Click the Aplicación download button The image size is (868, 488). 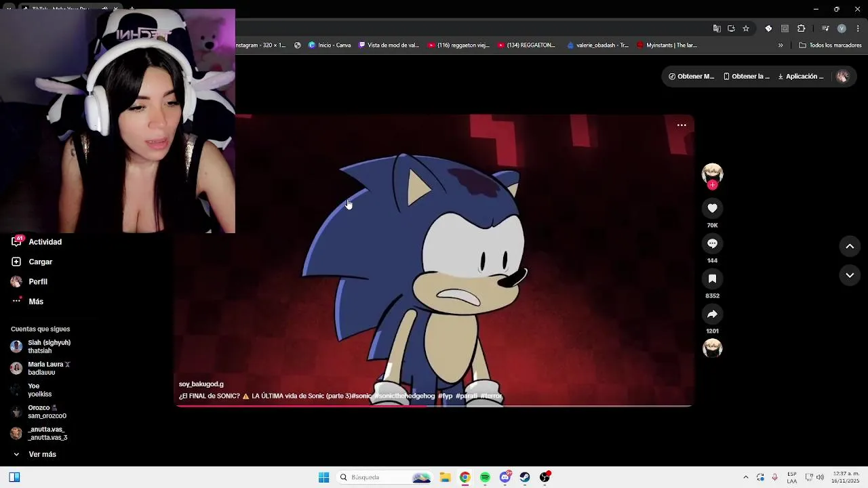click(x=801, y=77)
